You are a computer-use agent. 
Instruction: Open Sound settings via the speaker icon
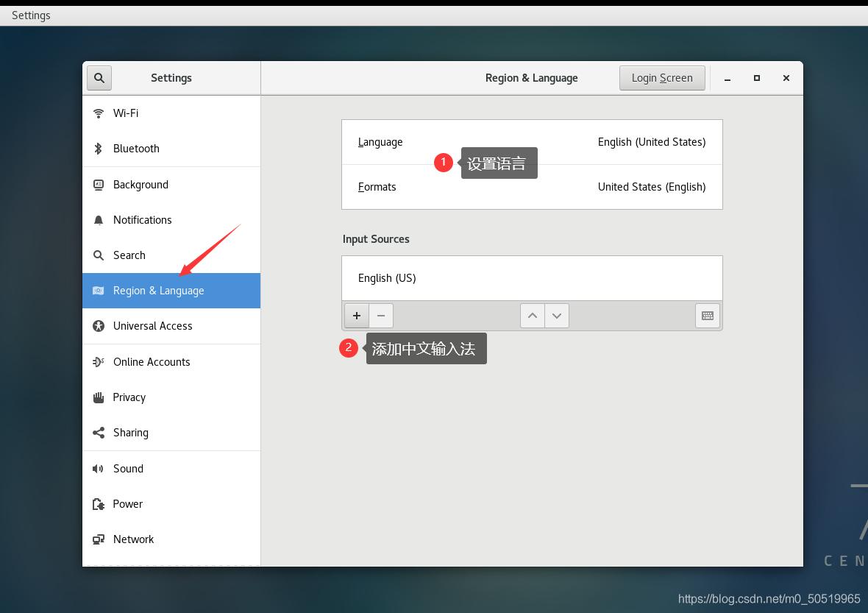(x=99, y=468)
